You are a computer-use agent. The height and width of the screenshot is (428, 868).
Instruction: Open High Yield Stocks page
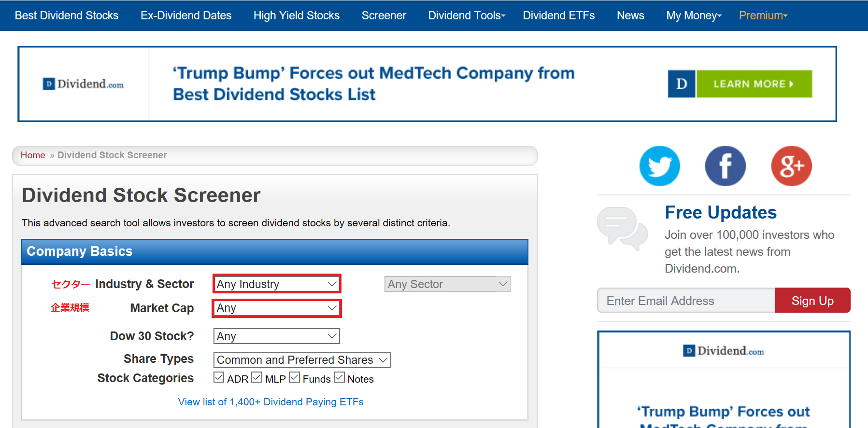[x=297, y=15]
